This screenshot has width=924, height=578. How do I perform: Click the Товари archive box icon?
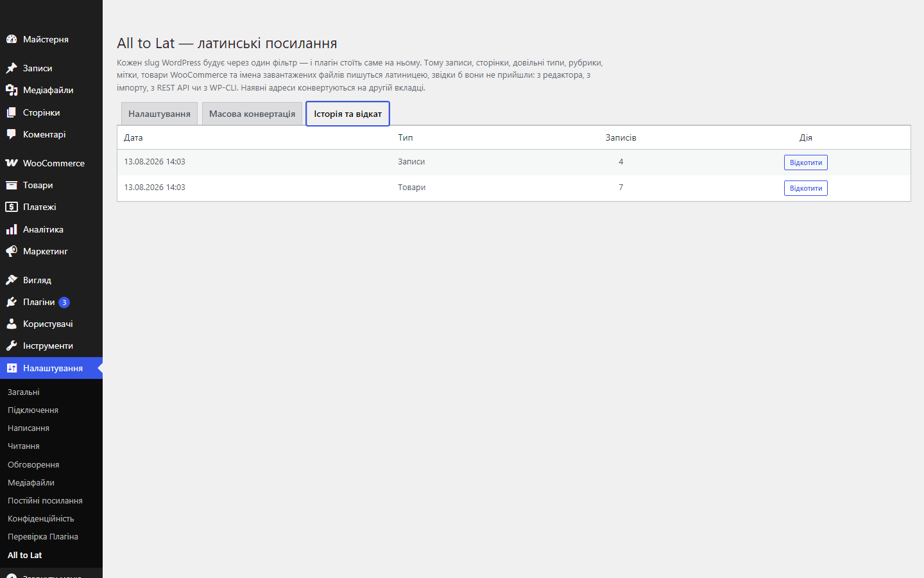click(x=12, y=185)
